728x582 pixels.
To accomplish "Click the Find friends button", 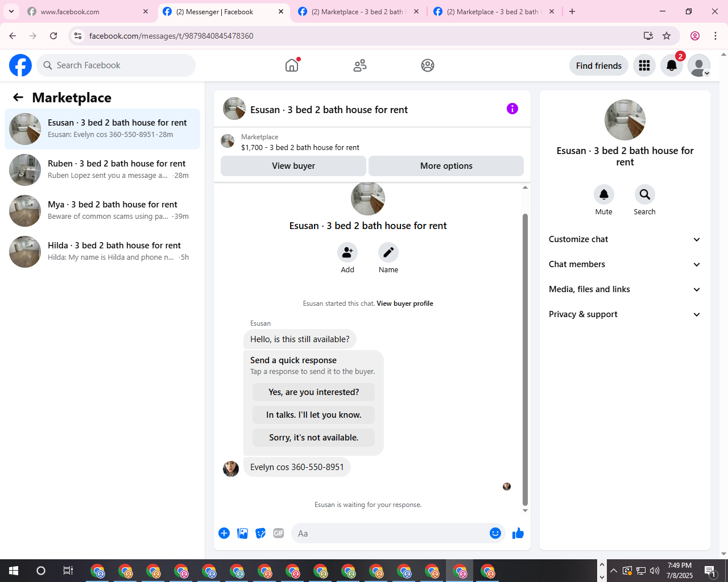I will coord(599,65).
